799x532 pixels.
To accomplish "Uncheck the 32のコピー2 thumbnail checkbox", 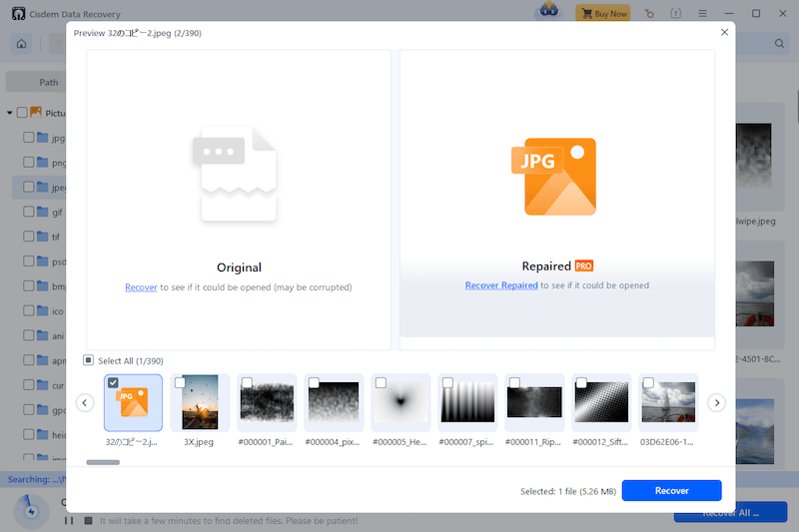I will (113, 383).
